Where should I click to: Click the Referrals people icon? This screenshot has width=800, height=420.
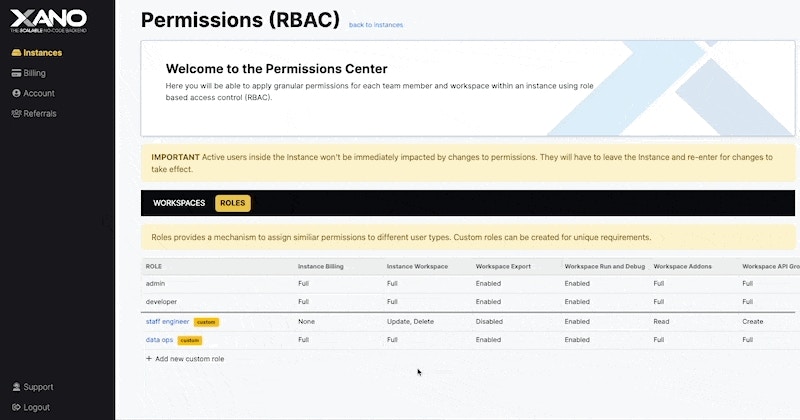[16, 113]
